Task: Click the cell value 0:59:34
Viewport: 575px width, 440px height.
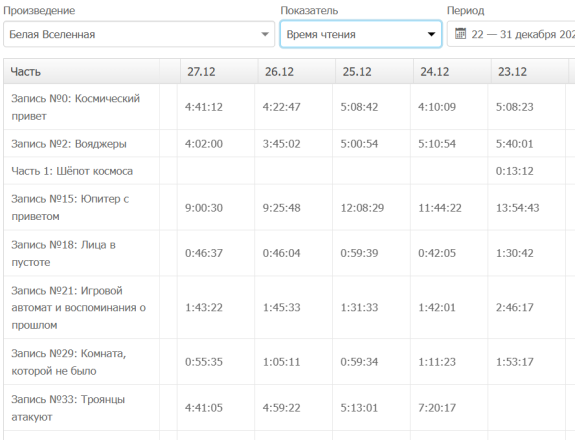Action: [359, 362]
